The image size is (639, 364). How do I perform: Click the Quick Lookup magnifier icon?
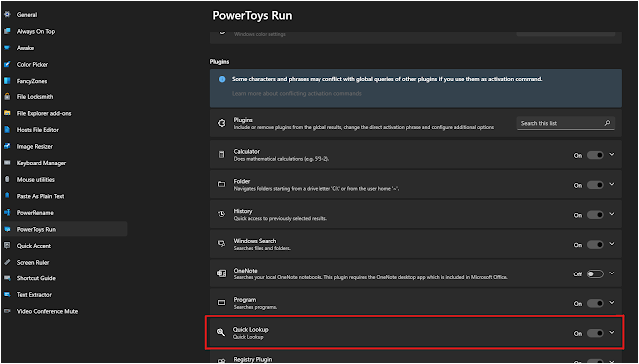(x=221, y=332)
